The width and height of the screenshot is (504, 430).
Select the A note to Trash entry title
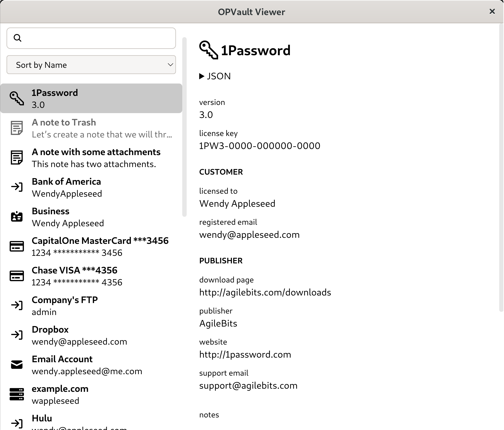tap(64, 122)
